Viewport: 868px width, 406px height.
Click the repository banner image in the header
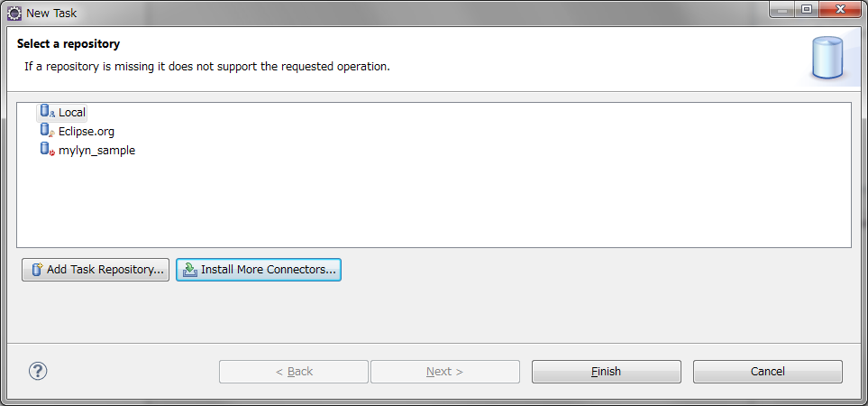[827, 59]
